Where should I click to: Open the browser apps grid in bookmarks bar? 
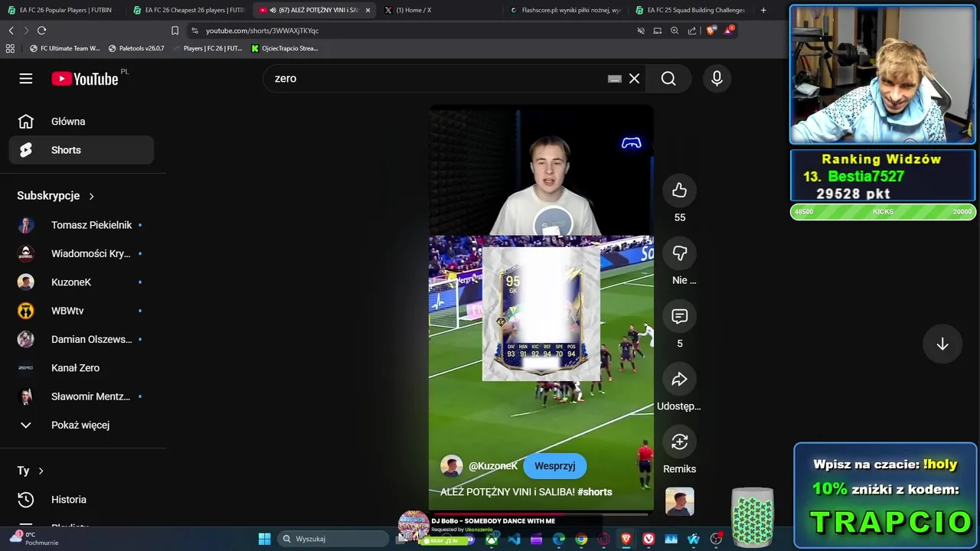(10, 48)
